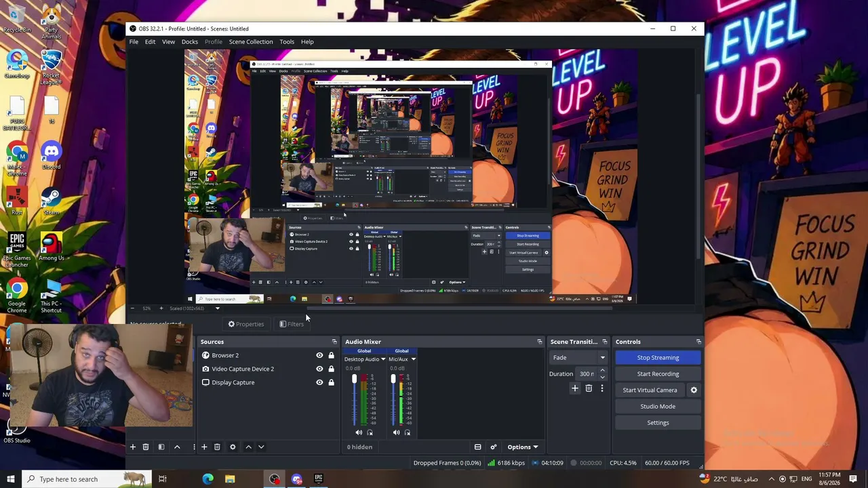Expand the Mic/Aux dropdown

tap(413, 359)
